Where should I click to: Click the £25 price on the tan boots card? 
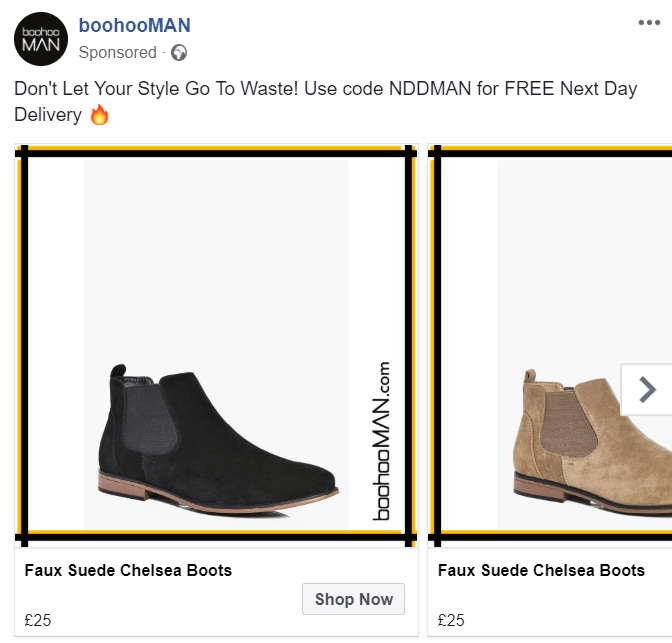tap(452, 620)
